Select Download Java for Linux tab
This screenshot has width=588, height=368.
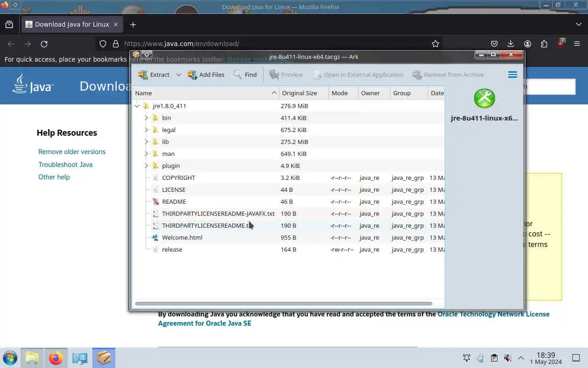coord(72,24)
